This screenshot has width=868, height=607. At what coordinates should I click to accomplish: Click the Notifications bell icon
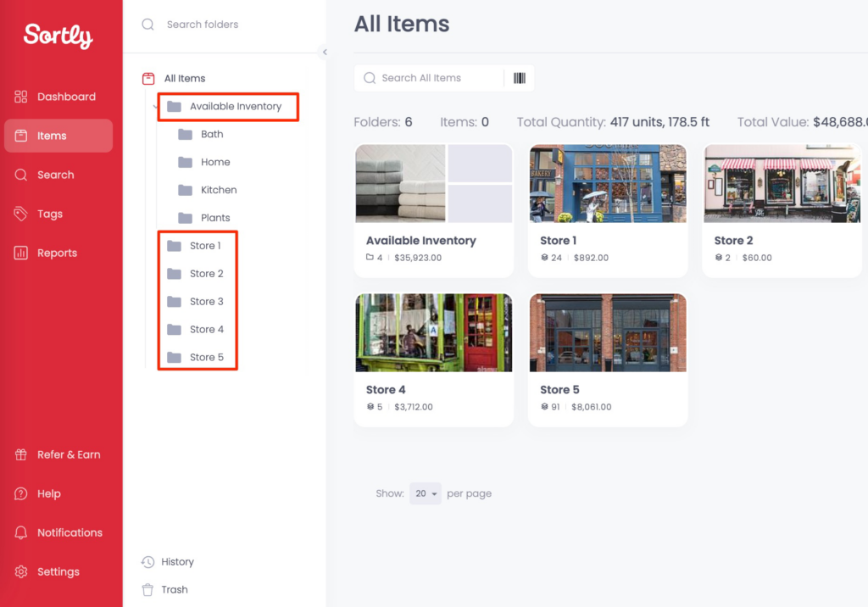coord(21,532)
